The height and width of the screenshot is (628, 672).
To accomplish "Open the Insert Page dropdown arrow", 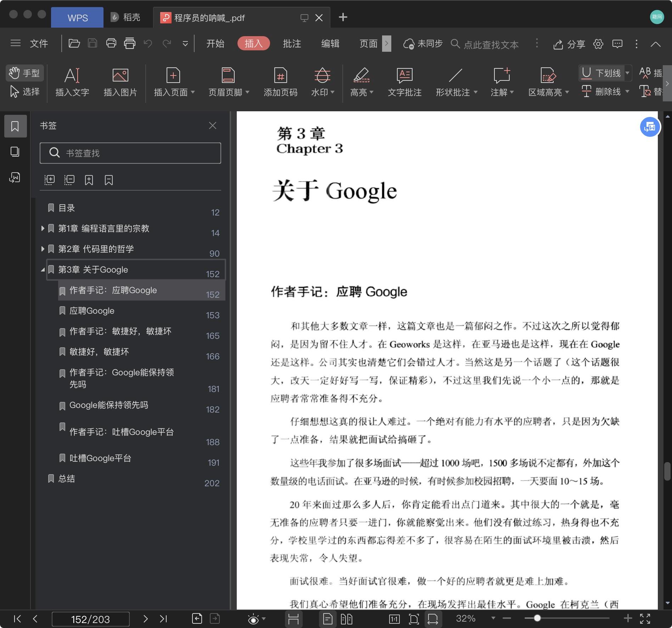I will (x=193, y=92).
